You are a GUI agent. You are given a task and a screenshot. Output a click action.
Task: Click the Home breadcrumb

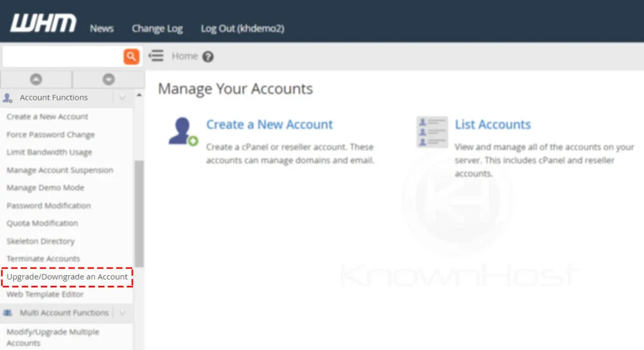pos(184,56)
